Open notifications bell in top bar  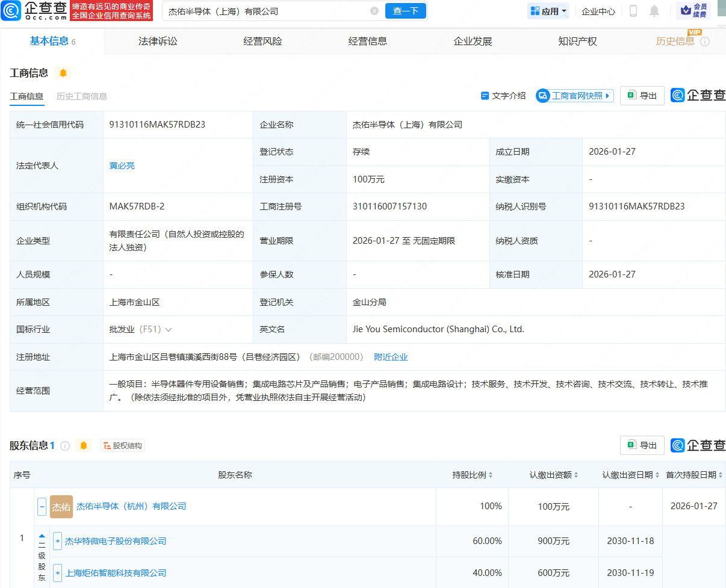click(x=654, y=11)
